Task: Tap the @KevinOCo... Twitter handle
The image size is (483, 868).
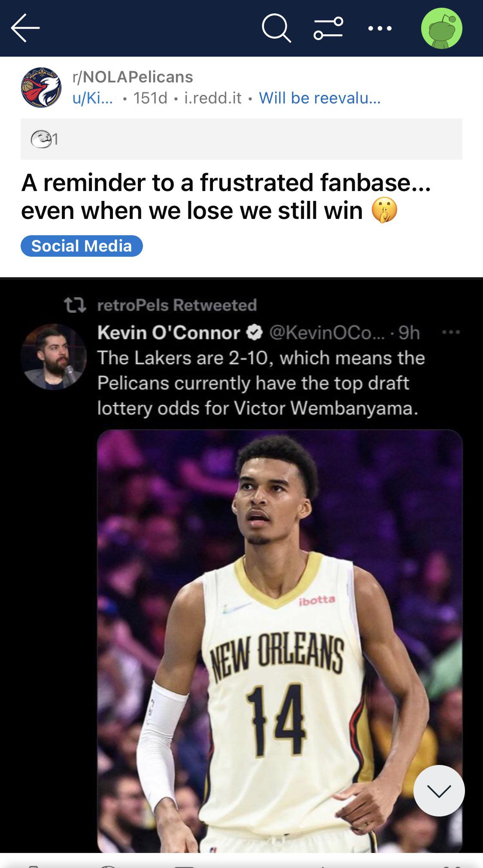Action: click(x=327, y=333)
